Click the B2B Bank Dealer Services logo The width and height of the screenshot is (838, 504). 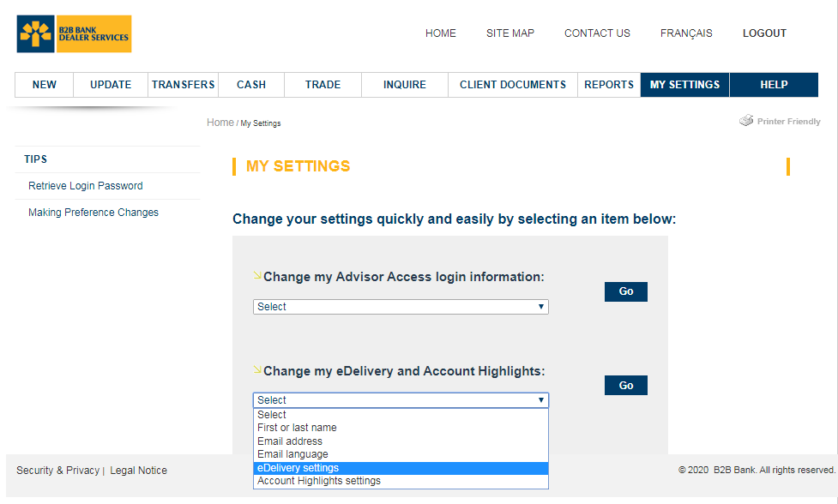pos(73,33)
